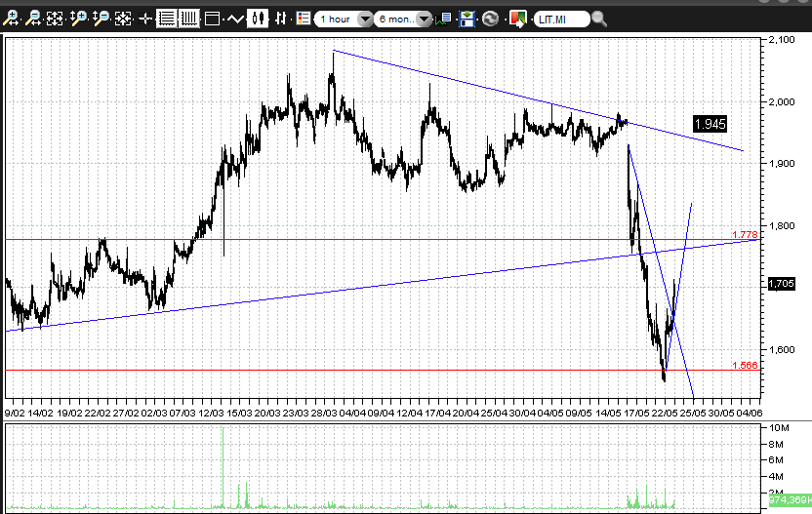812x514 pixels.
Task: Click the red 1.778 level label
Action: (x=745, y=234)
